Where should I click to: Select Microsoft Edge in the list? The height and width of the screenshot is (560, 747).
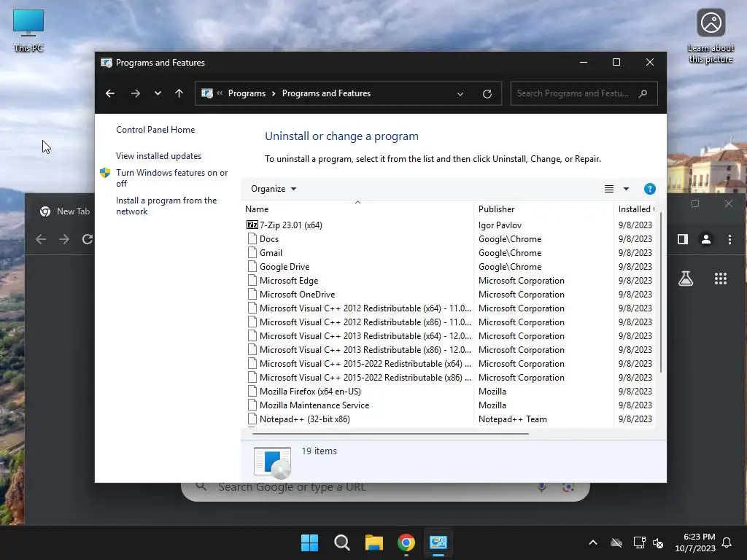[289, 281]
